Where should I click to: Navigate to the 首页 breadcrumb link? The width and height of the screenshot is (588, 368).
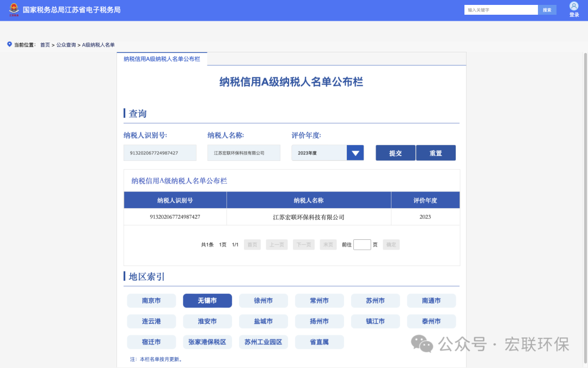click(45, 45)
